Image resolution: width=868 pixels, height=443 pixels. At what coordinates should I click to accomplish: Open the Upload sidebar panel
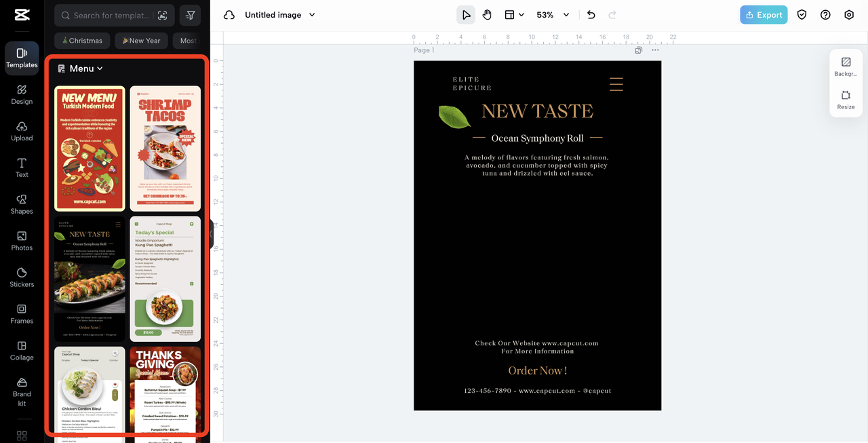coord(22,132)
